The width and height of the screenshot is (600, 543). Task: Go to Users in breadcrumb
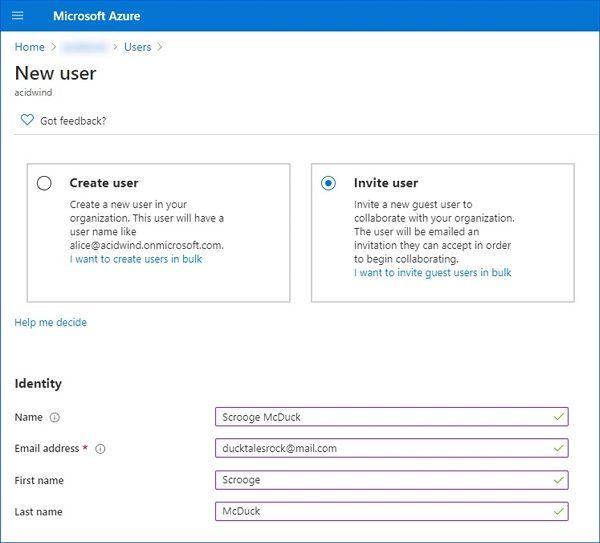(x=137, y=47)
